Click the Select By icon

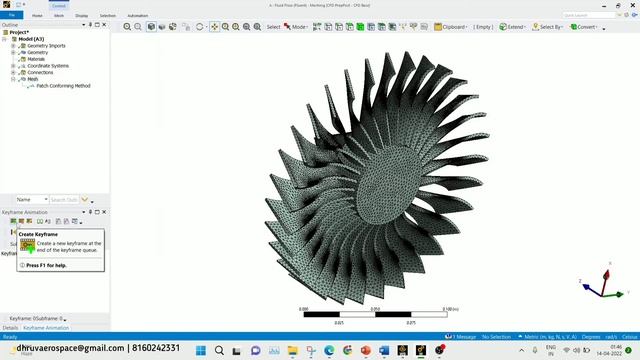pos(536,27)
